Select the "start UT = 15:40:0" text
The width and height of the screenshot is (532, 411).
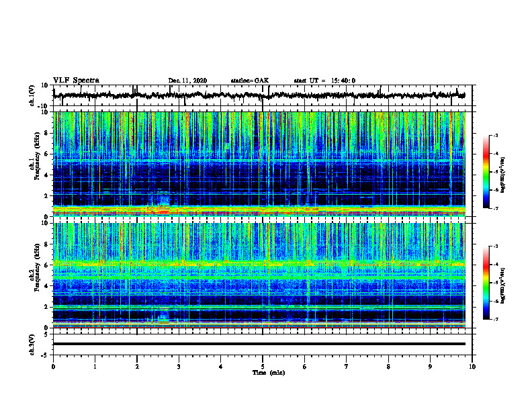(324, 81)
